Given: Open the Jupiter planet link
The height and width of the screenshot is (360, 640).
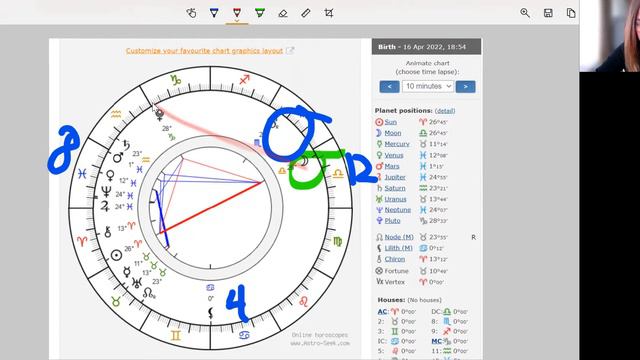Looking at the screenshot, I should click(395, 177).
